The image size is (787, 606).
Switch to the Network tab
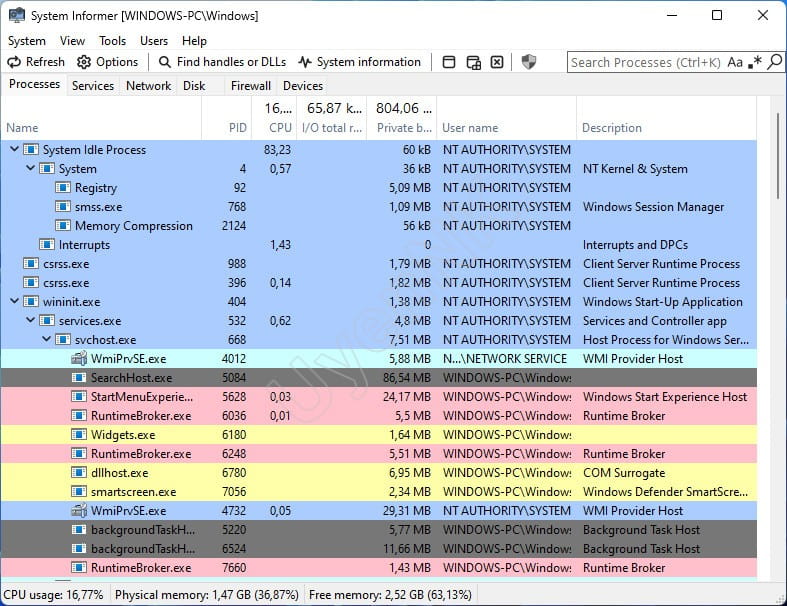(x=149, y=86)
